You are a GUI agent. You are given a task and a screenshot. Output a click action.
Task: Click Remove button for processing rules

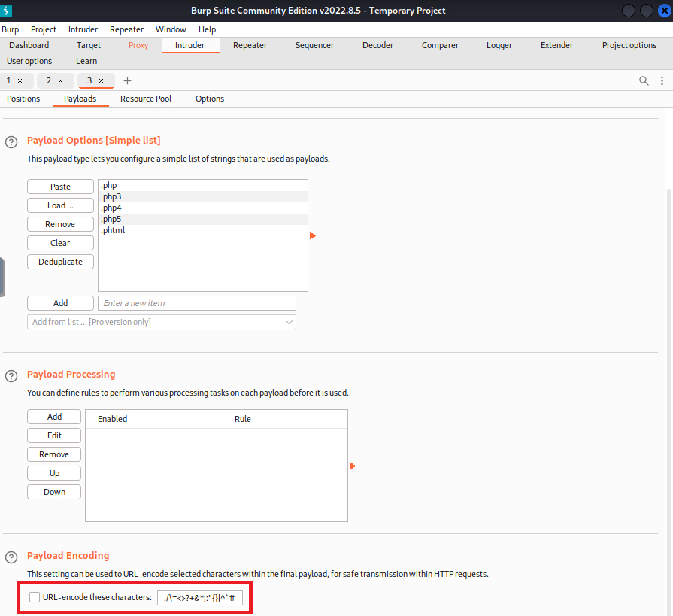pyautogui.click(x=54, y=454)
